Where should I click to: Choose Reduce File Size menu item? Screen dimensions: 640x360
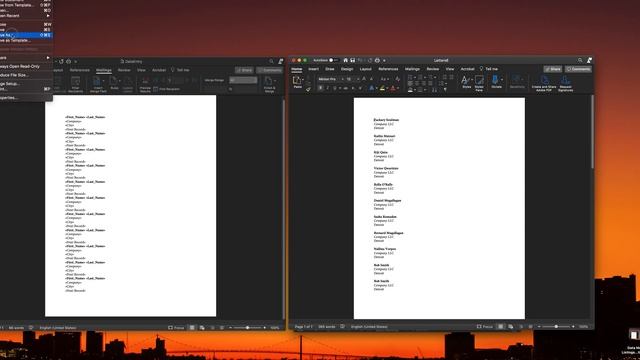[26, 75]
